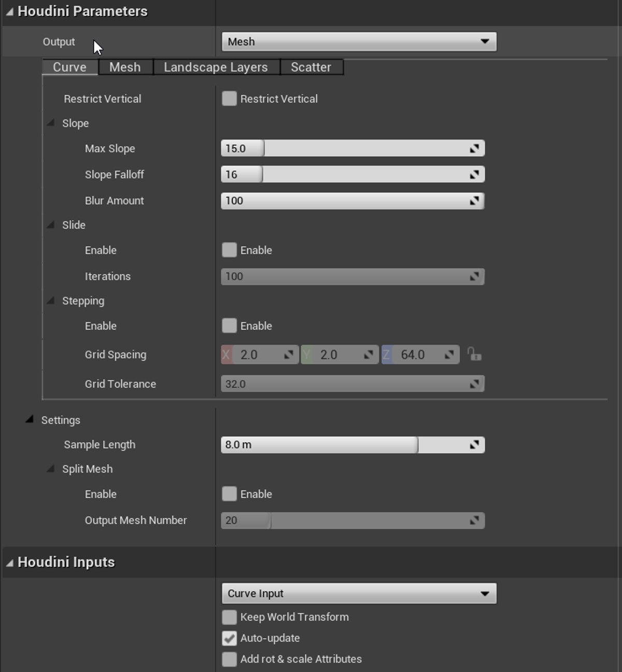Image resolution: width=622 pixels, height=672 pixels.
Task: Collapse the Stepping section
Action: tap(51, 300)
